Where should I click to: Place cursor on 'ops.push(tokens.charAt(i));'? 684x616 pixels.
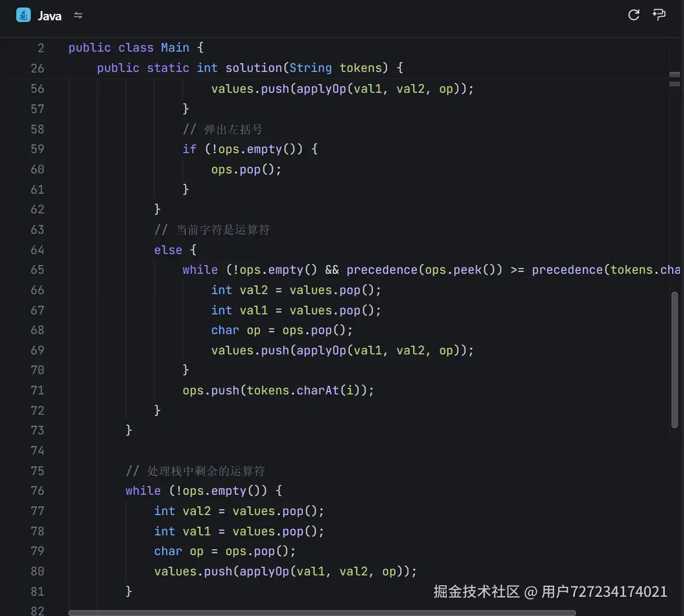[278, 390]
